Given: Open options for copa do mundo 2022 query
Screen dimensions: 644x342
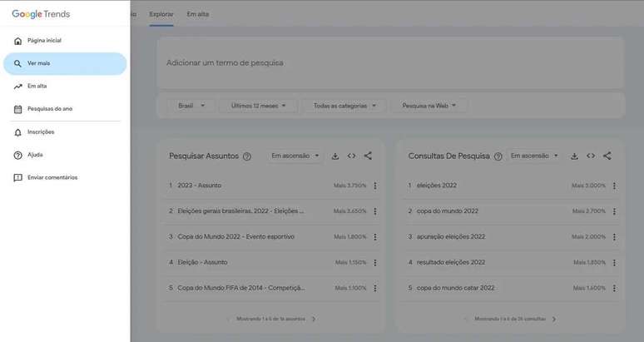Looking at the screenshot, I should tap(614, 211).
